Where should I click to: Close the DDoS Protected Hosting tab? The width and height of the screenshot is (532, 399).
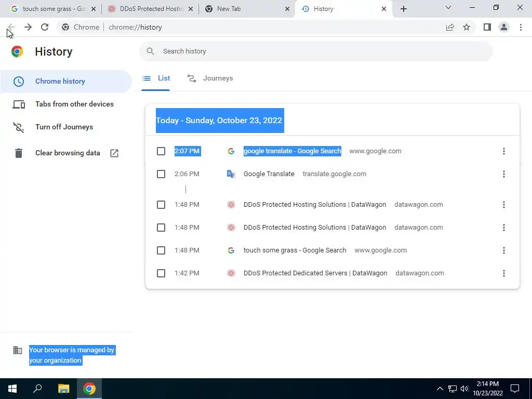(x=191, y=9)
